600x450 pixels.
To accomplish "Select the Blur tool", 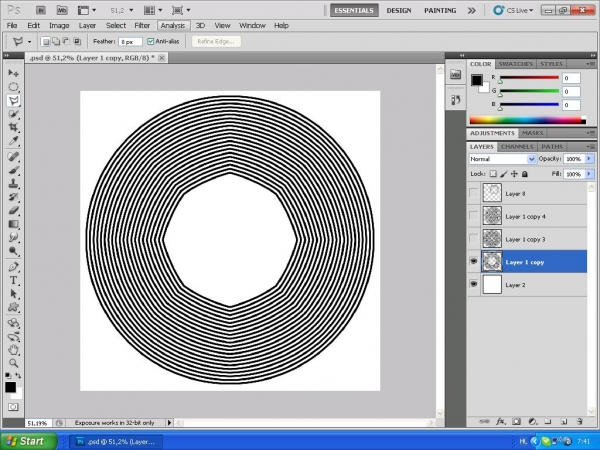I will (13, 238).
